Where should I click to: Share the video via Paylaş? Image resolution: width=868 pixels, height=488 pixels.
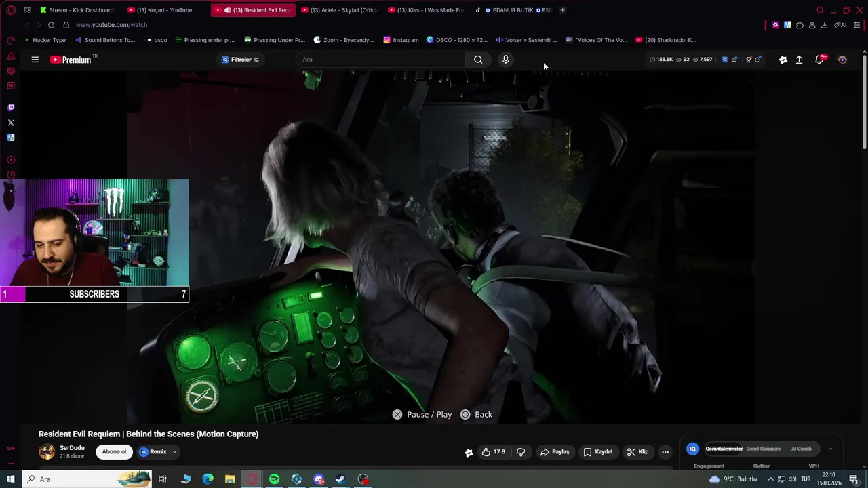point(555,452)
